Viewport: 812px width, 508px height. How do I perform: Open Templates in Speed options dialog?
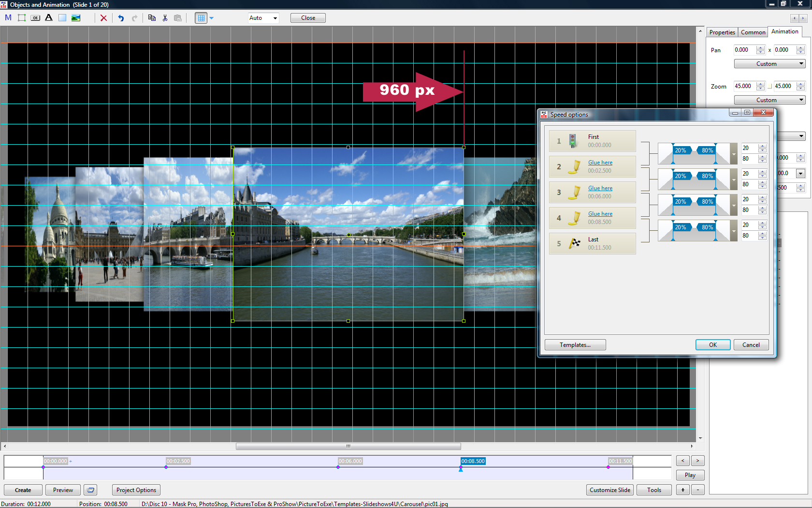575,345
